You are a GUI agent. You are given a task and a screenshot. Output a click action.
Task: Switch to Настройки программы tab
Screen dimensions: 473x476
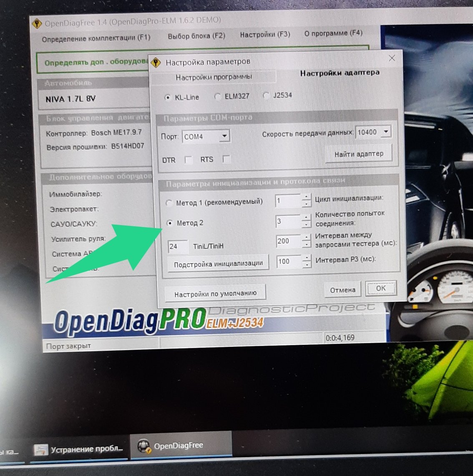(x=214, y=77)
